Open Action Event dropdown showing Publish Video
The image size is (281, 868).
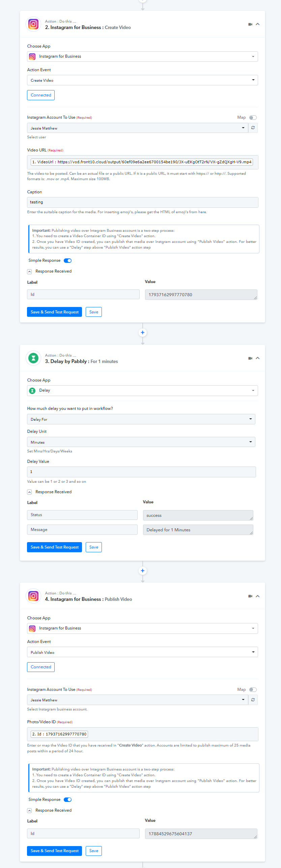142,652
